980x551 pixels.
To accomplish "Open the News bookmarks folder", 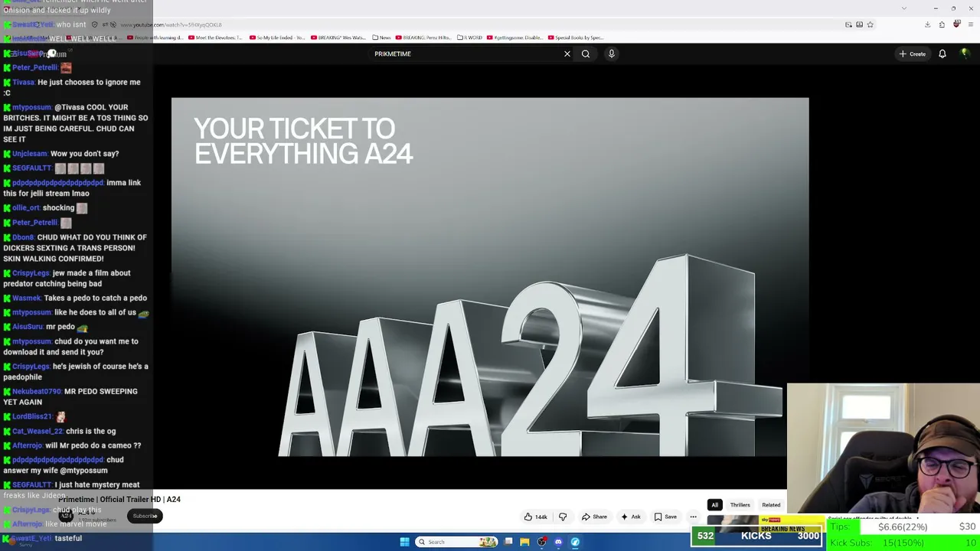I will point(381,37).
